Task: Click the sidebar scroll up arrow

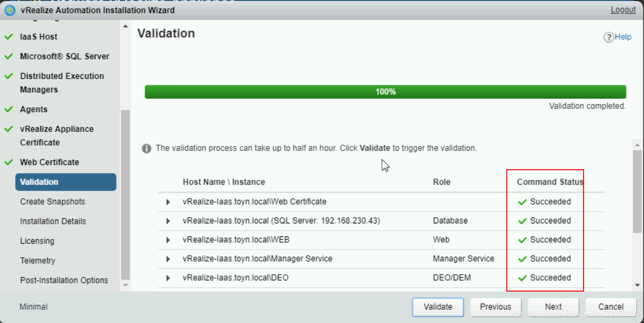Action: point(125,26)
